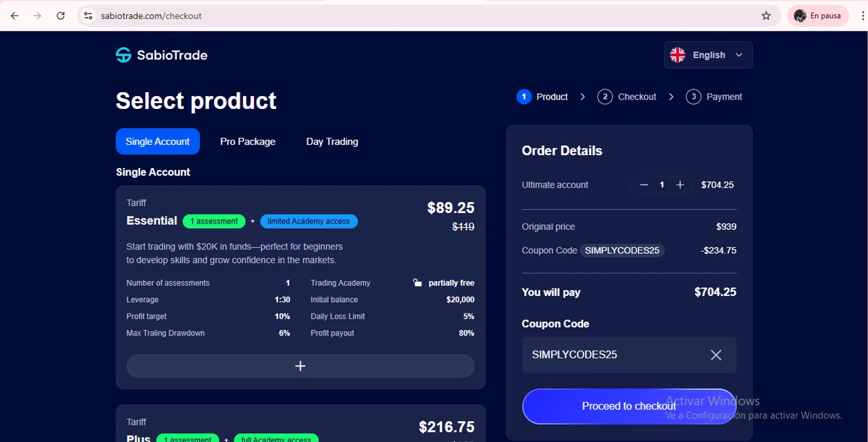
Task: Click the Order Details heading
Action: tap(562, 151)
